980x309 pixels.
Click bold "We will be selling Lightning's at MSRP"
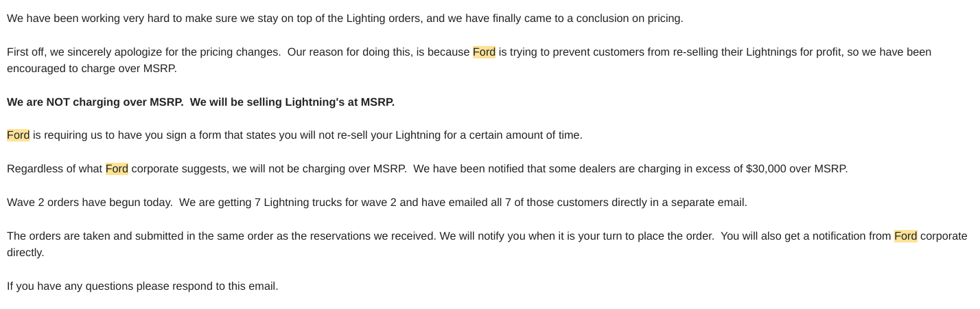point(292,102)
